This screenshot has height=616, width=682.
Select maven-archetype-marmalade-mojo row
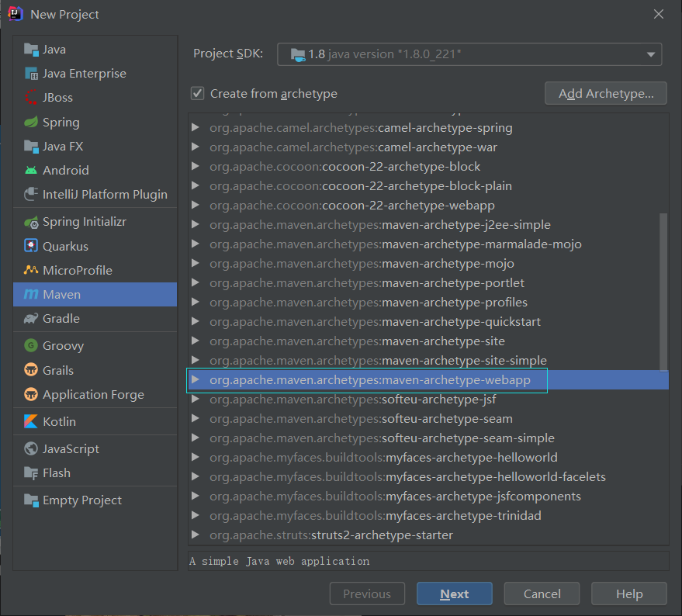(x=428, y=244)
